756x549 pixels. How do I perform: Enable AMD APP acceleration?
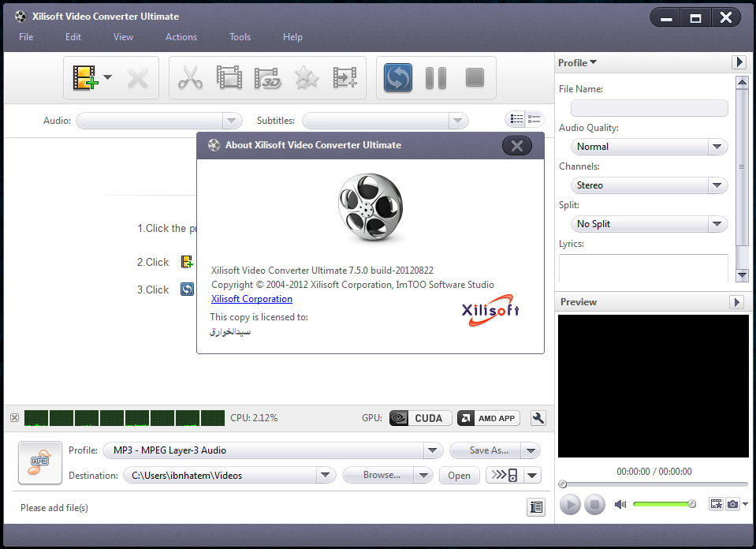488,418
